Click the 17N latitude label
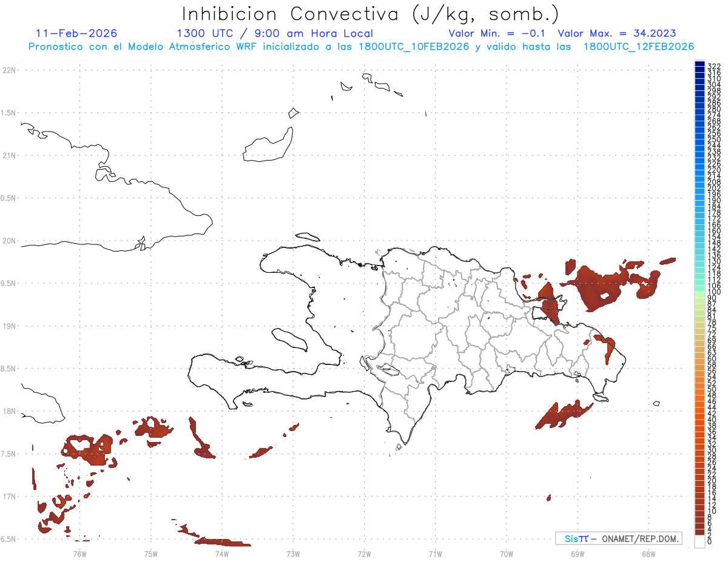Screen dimensions: 728x562 point(9,496)
